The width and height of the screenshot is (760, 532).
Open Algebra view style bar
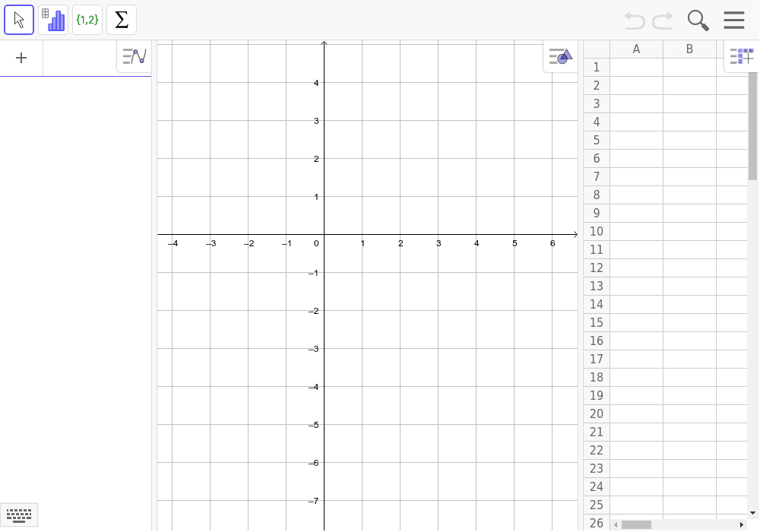coord(135,56)
